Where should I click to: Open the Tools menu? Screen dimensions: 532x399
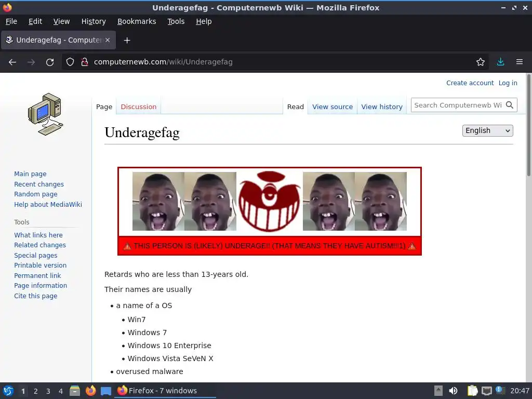[176, 21]
